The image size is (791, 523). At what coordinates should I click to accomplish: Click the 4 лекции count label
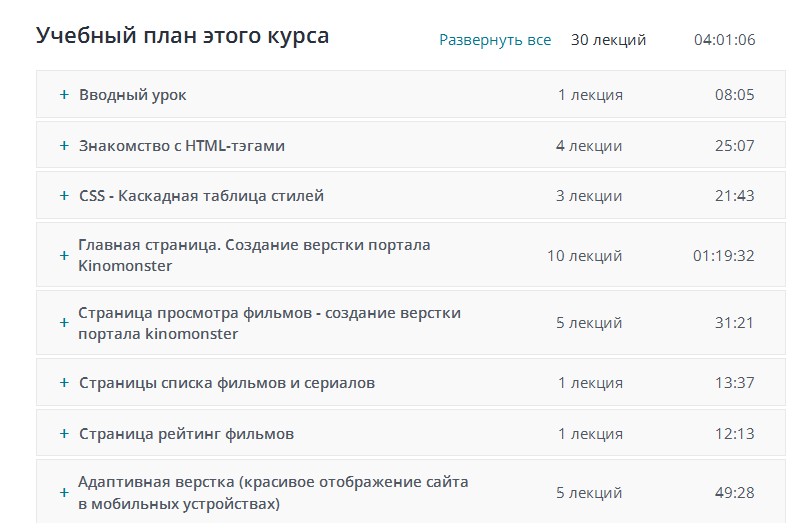click(x=589, y=146)
